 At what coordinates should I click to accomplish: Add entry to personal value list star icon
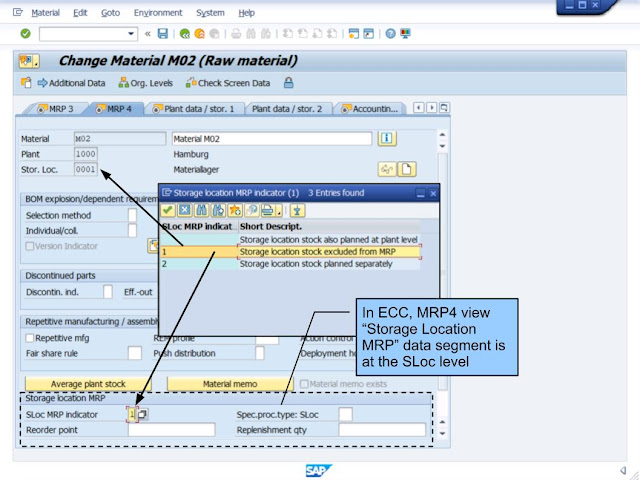pos(235,211)
